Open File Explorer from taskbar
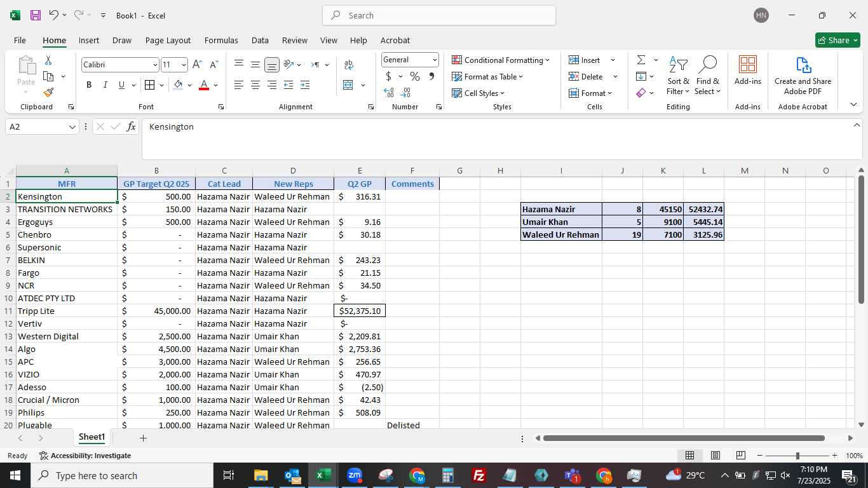 click(261, 475)
